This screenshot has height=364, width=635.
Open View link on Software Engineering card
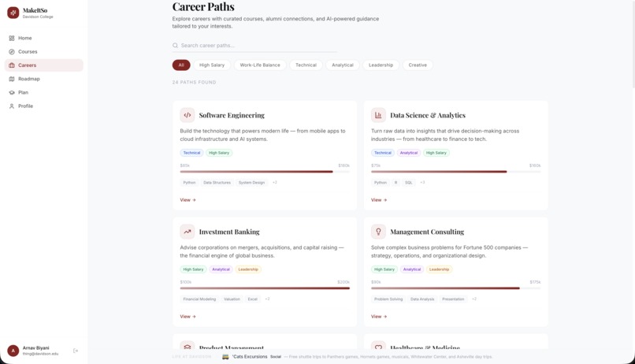click(188, 200)
